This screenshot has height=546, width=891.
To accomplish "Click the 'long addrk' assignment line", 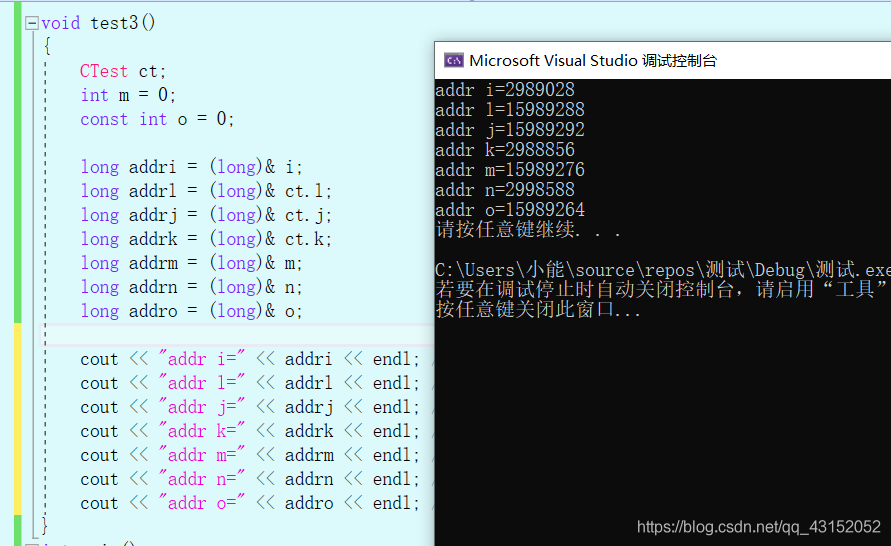I will coord(206,239).
